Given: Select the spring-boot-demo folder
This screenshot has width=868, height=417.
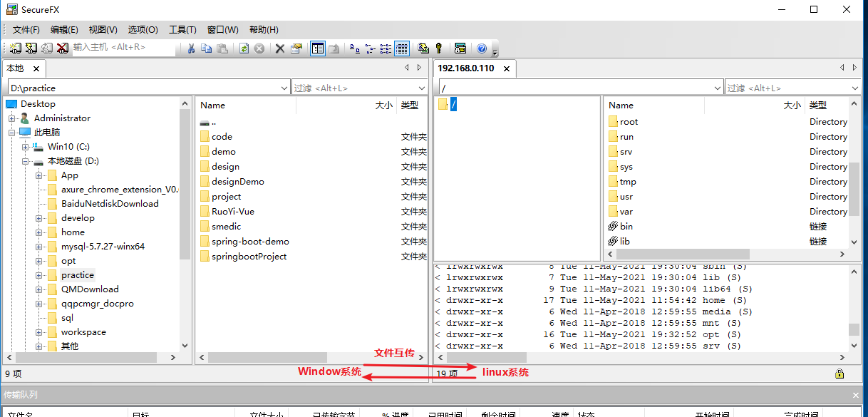Looking at the screenshot, I should (x=250, y=241).
